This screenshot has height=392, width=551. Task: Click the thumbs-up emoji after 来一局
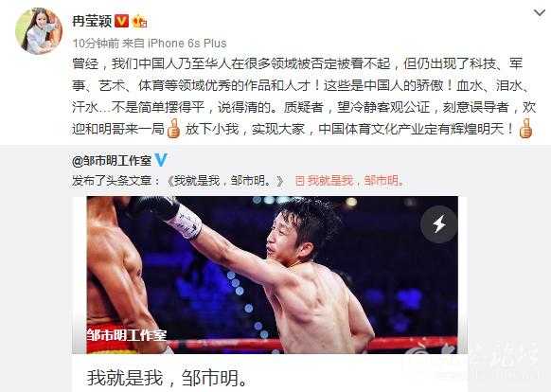(x=173, y=129)
